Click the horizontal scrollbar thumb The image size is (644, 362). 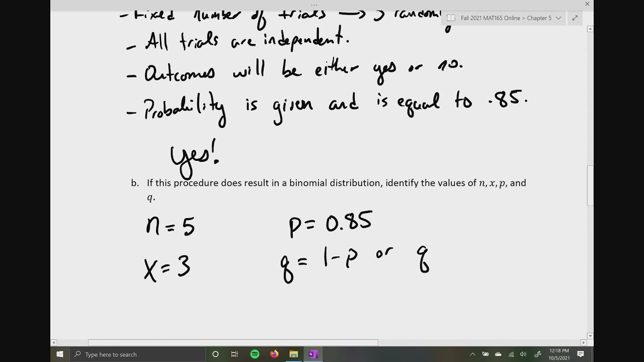233,343
